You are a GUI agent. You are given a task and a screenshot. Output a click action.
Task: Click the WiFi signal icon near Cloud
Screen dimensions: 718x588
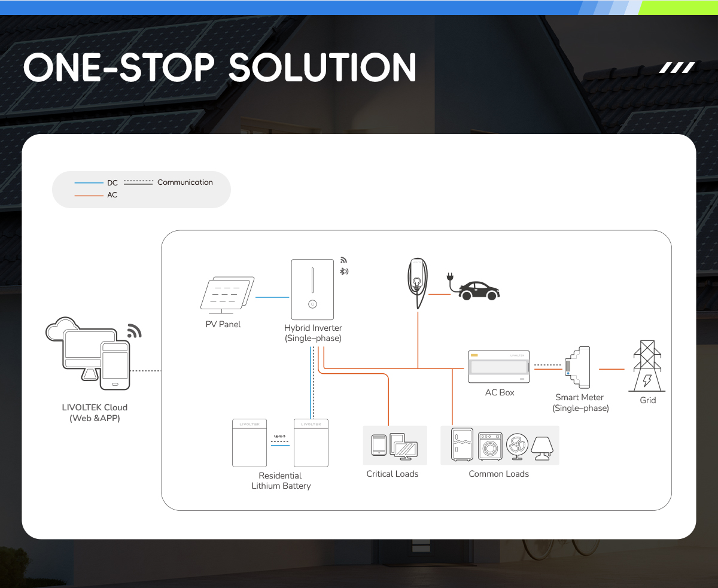pyautogui.click(x=135, y=331)
